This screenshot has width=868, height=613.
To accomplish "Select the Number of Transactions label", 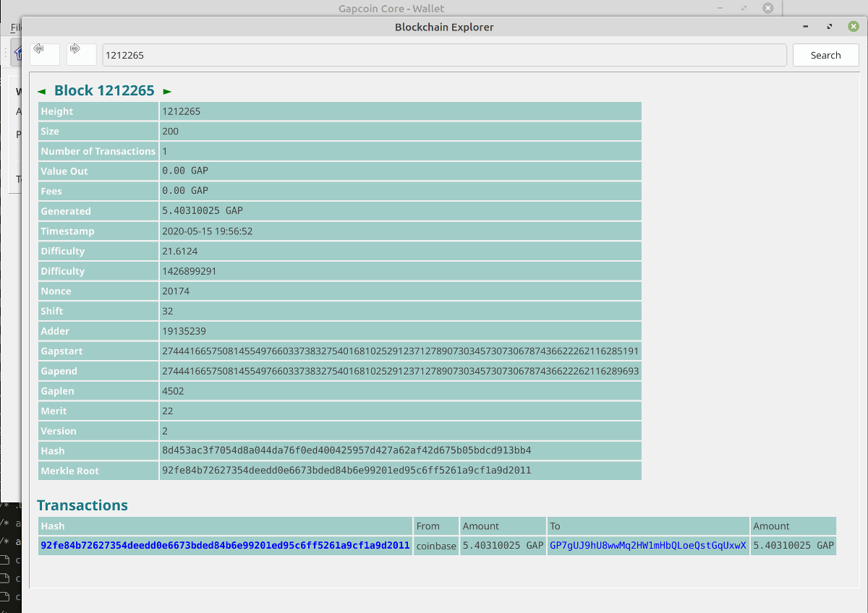I will (x=98, y=151).
